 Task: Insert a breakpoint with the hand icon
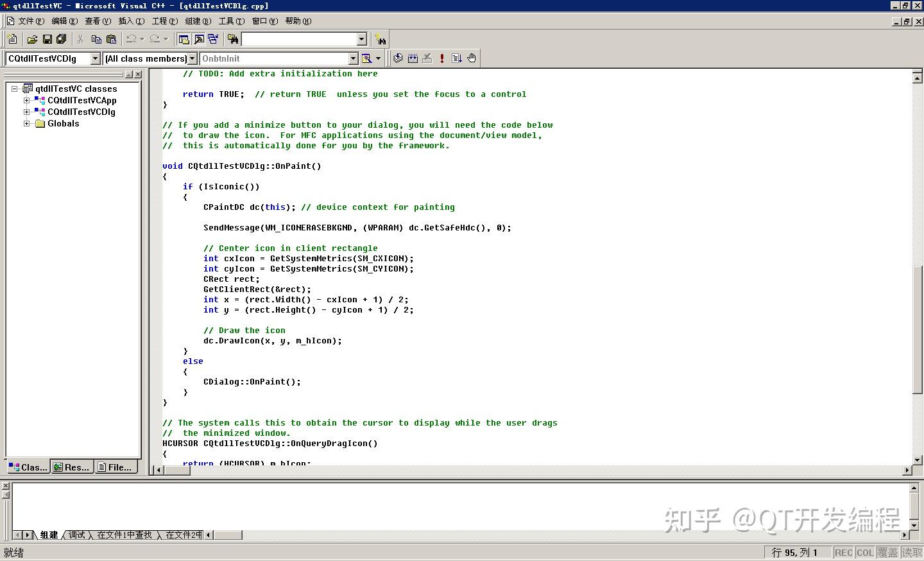click(472, 58)
